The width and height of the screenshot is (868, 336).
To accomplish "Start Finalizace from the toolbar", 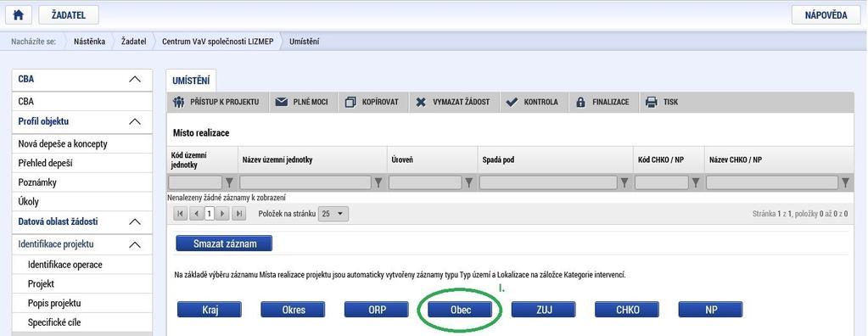I will pyautogui.click(x=602, y=102).
